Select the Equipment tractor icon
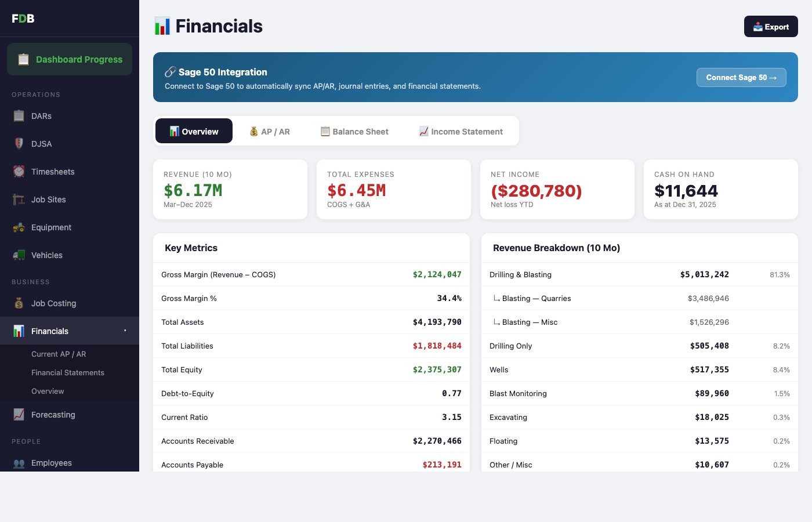Viewport: 812px width, 522px height. (x=19, y=227)
